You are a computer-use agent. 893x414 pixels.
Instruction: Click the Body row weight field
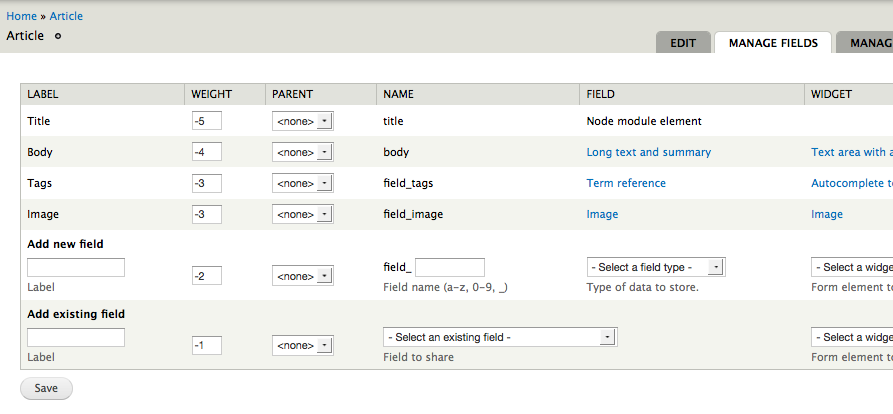(x=206, y=152)
